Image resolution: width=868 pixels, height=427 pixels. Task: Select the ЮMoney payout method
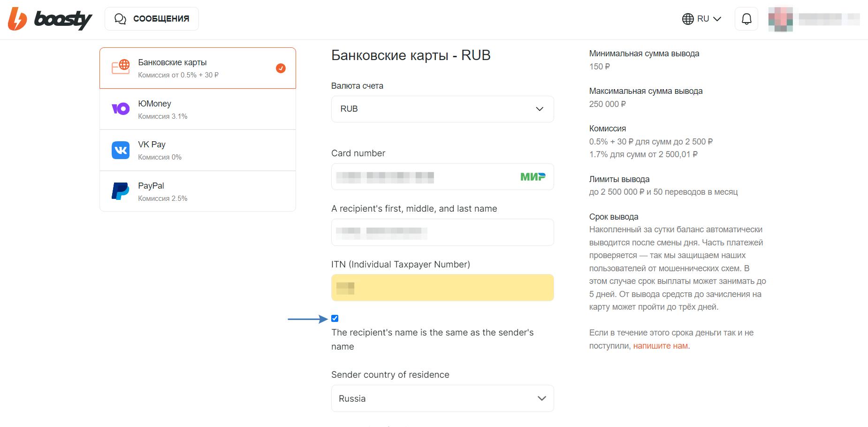[x=198, y=109]
